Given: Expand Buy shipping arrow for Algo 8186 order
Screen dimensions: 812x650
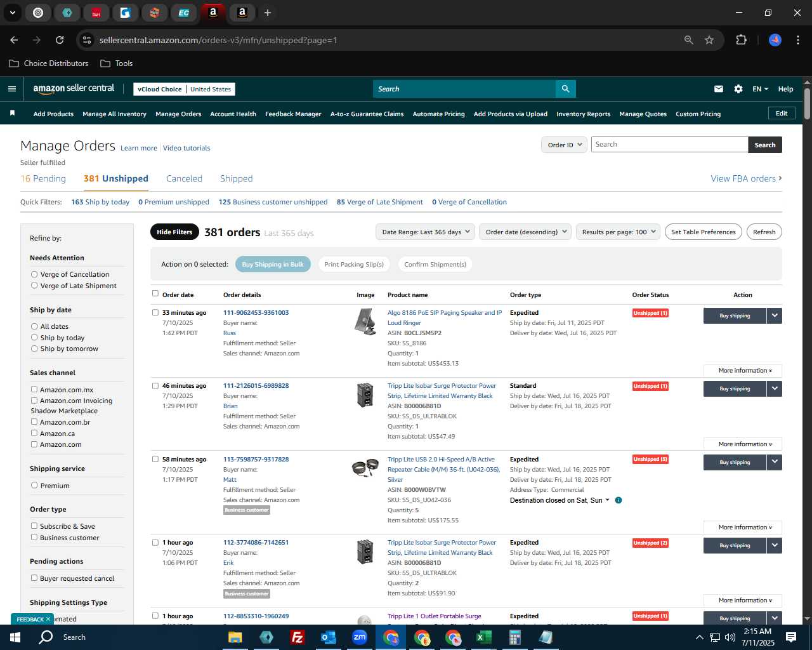Looking at the screenshot, I should [x=775, y=315].
